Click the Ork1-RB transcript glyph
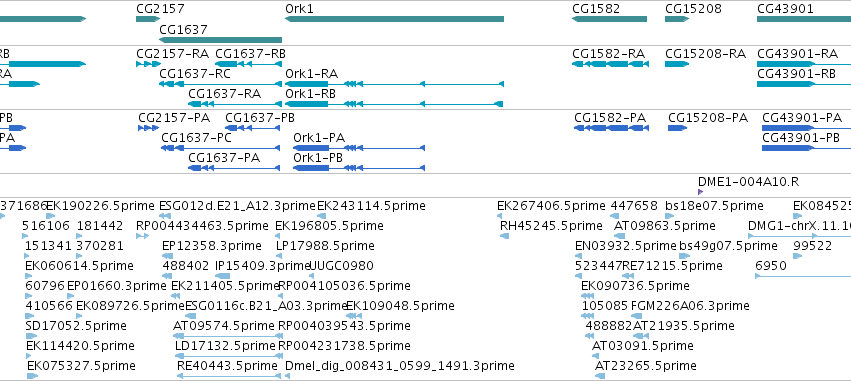 (395, 104)
